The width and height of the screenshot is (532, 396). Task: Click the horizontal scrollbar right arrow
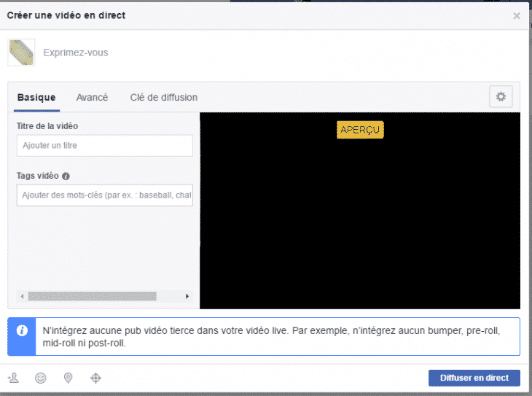click(x=187, y=297)
